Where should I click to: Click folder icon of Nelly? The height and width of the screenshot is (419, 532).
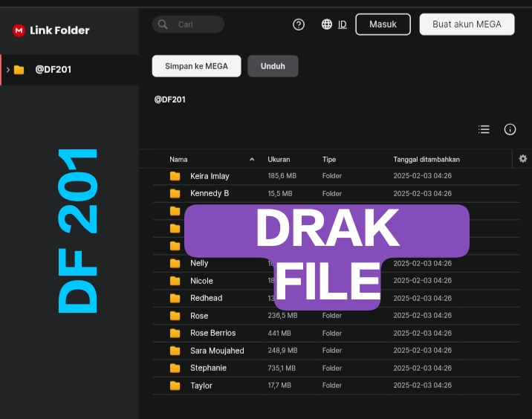pyautogui.click(x=175, y=263)
